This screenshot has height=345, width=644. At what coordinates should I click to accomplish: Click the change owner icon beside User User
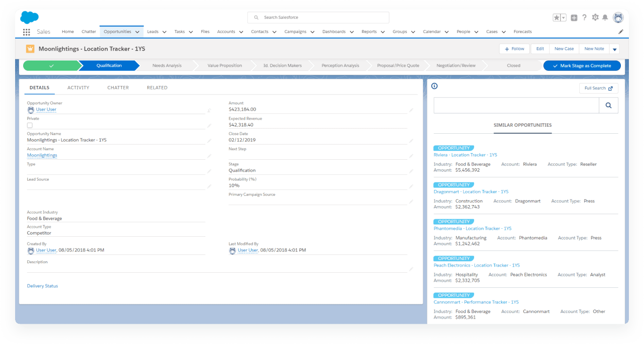209,110
